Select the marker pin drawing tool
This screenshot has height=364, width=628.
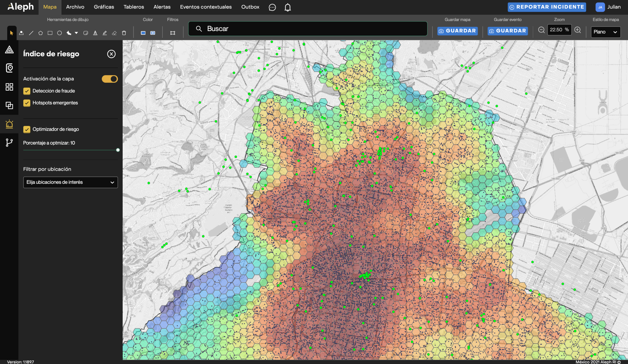(x=21, y=33)
